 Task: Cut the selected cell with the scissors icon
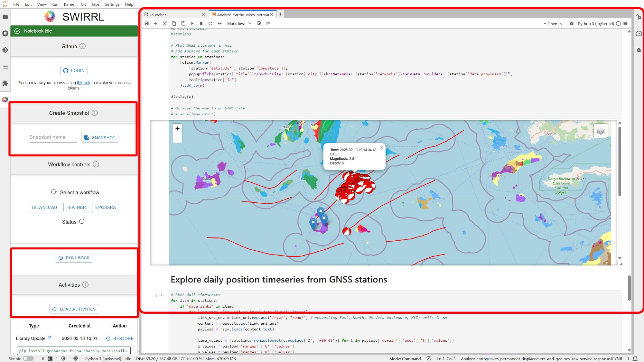click(x=165, y=23)
